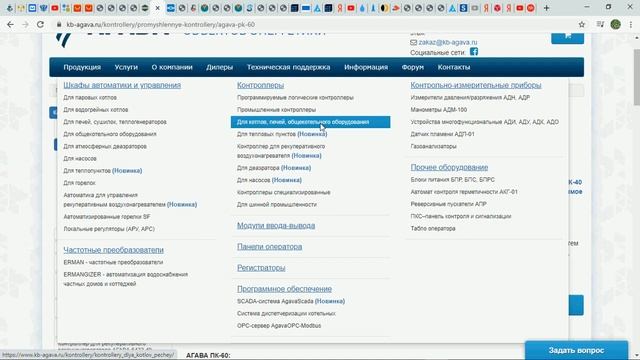Screen dimensions: 640x360
Task: Open Манометры АДМ-100
Action: pyautogui.click(x=438, y=110)
